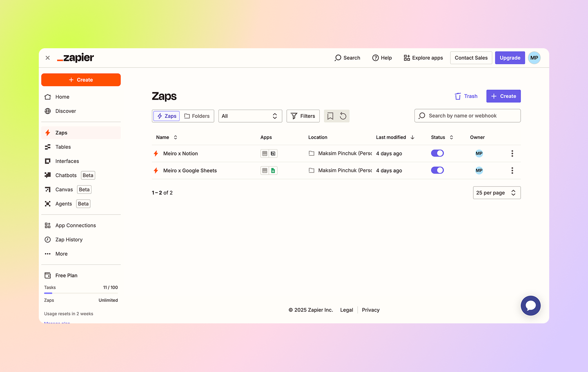This screenshot has height=372, width=588.
Task: Click the Owner column header
Action: (477, 137)
